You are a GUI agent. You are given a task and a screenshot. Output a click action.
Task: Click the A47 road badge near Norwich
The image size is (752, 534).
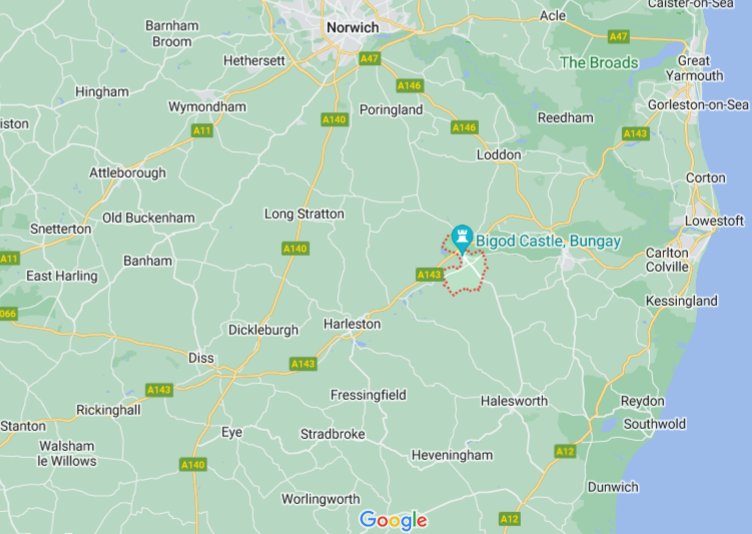click(369, 59)
